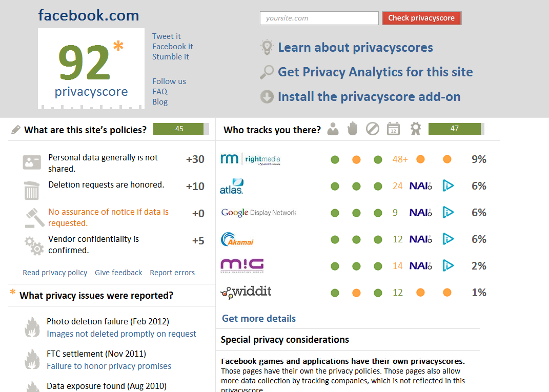Click the circle-slash icon in tracker header

pos(373,129)
